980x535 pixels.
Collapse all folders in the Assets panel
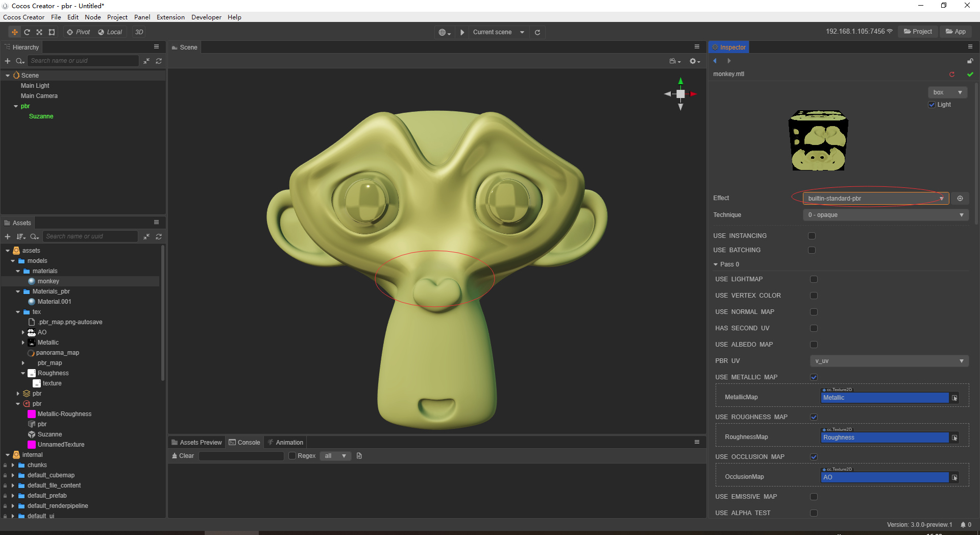[146, 236]
